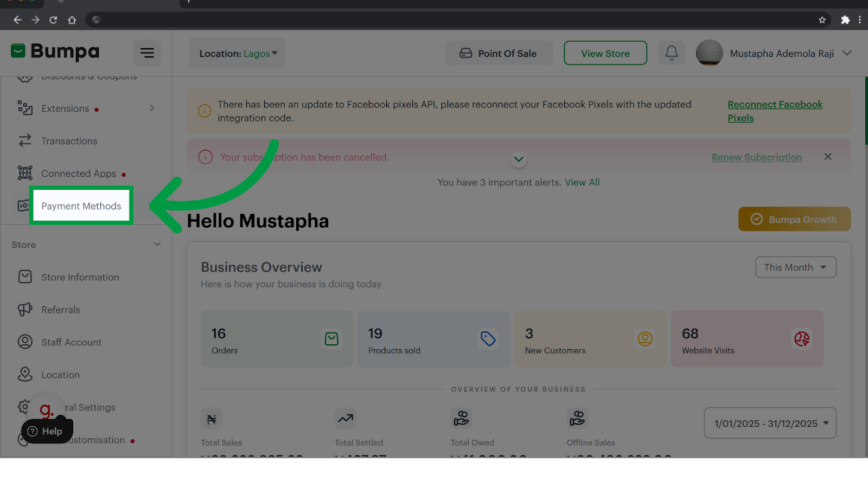Toggle the hamburger sidebar menu
Image resolution: width=868 pixels, height=488 pixels.
point(147,53)
